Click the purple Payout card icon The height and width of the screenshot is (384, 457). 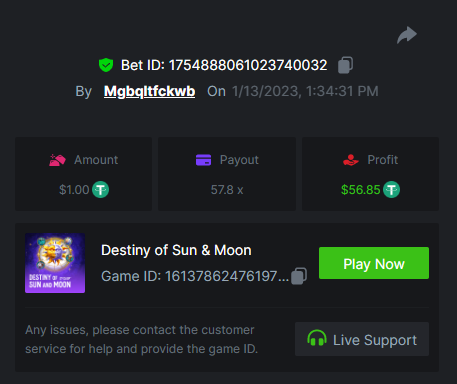[203, 160]
